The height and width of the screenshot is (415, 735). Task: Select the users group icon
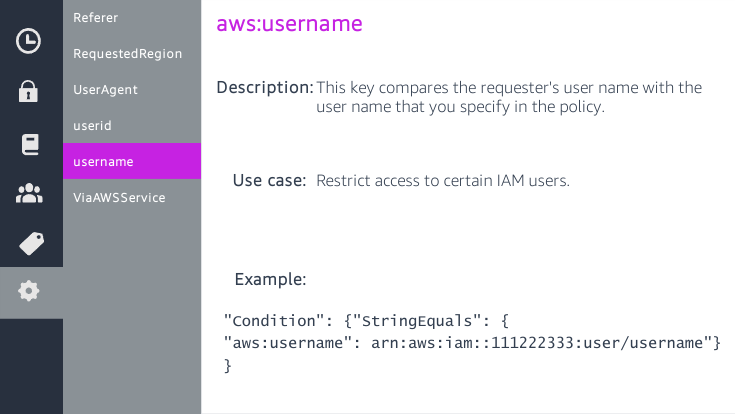coord(29,194)
